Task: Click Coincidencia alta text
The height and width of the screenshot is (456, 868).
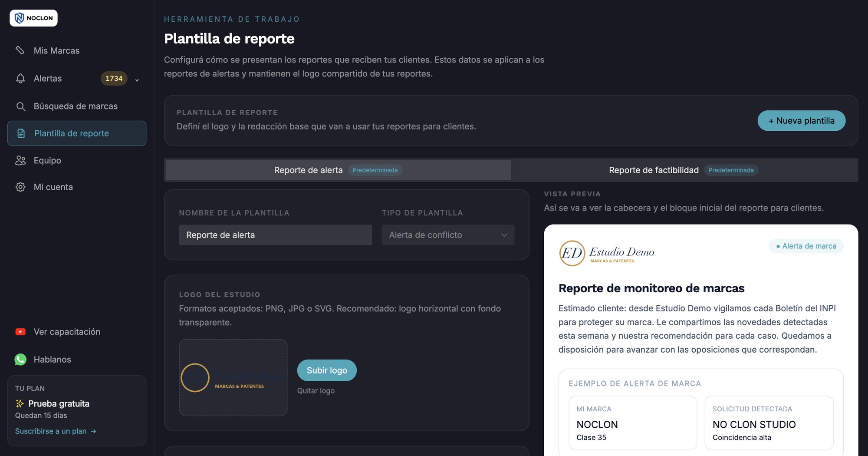Action: click(742, 438)
